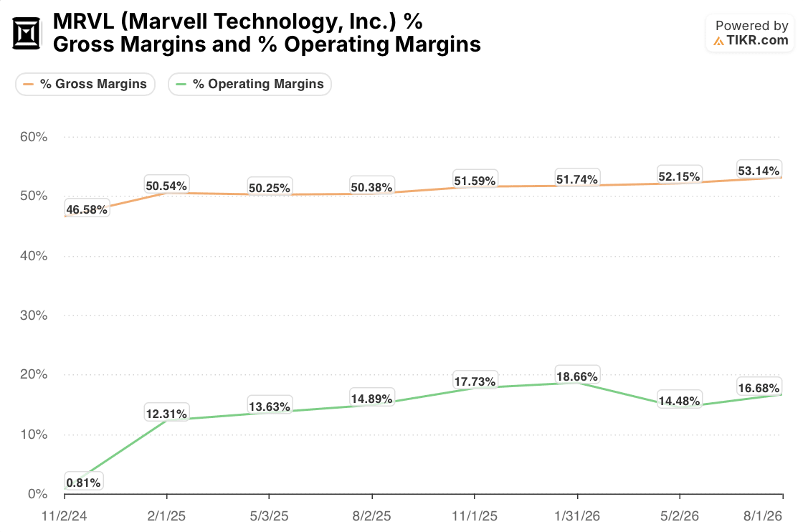Select the 14.48% operating margin label
Screen dimensions: 803x532
point(679,401)
